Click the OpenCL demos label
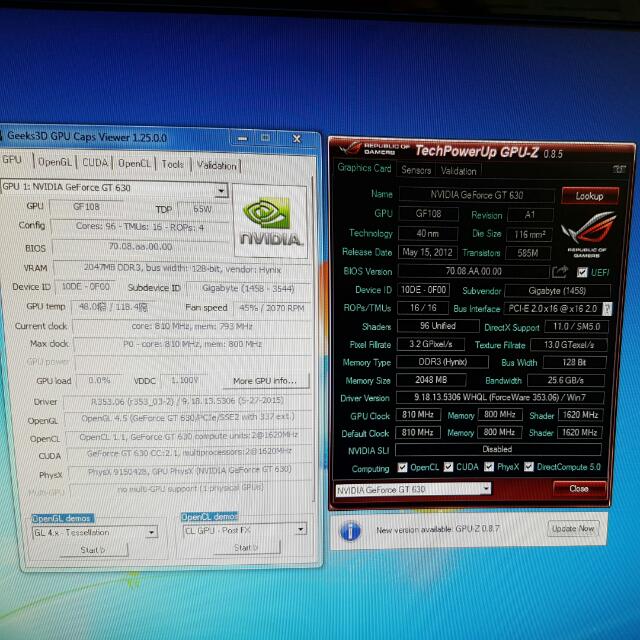 209,516
